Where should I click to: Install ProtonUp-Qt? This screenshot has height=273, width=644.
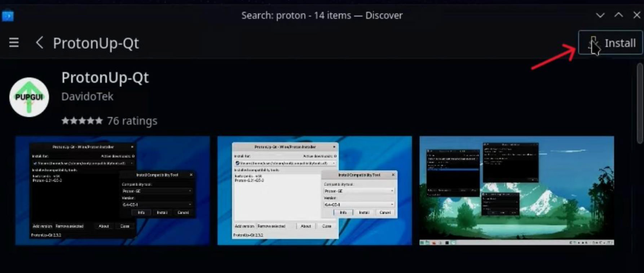[x=610, y=43]
